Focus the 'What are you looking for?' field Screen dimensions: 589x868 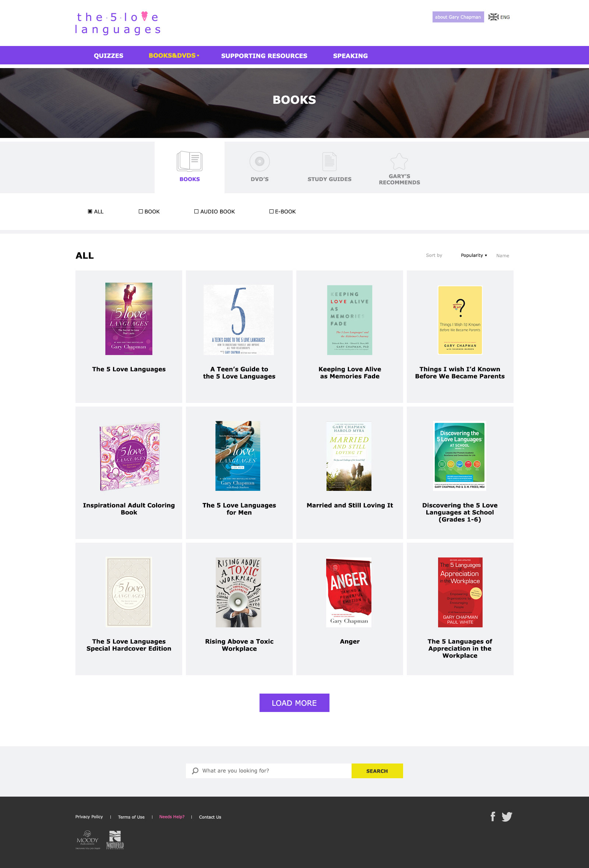point(268,770)
